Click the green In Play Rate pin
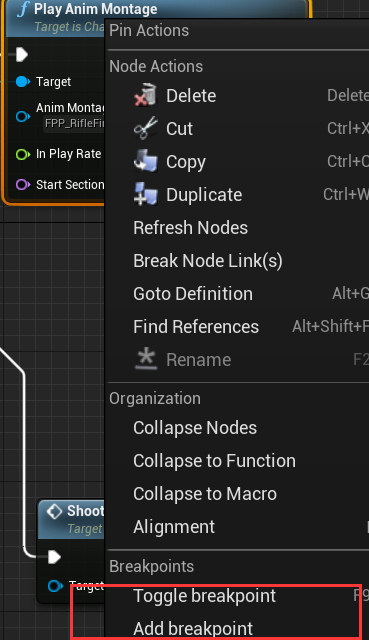Viewport: 369px width, 640px height. (x=22, y=154)
